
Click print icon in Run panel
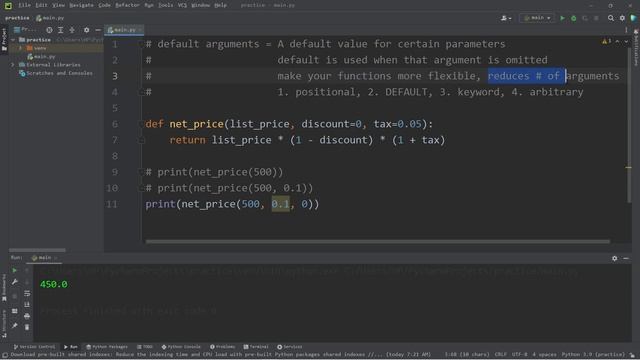27,316
